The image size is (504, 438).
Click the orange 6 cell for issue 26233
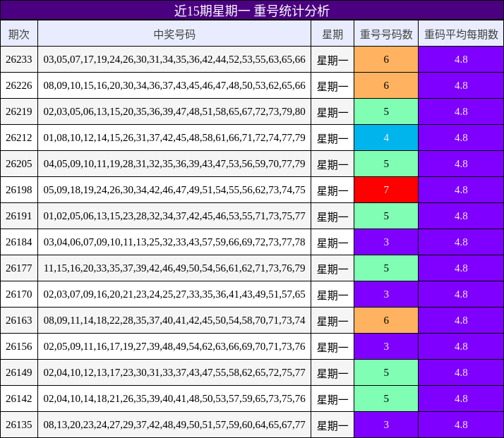tap(386, 59)
